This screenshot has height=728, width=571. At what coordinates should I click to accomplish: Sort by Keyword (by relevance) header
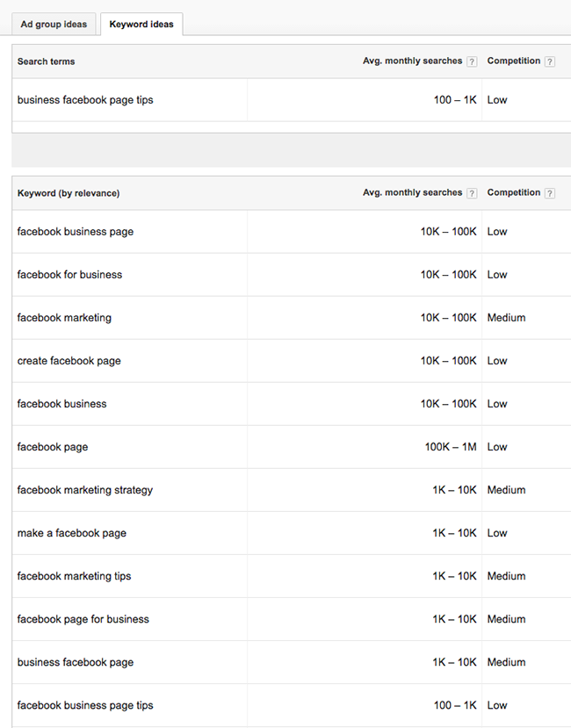69,193
